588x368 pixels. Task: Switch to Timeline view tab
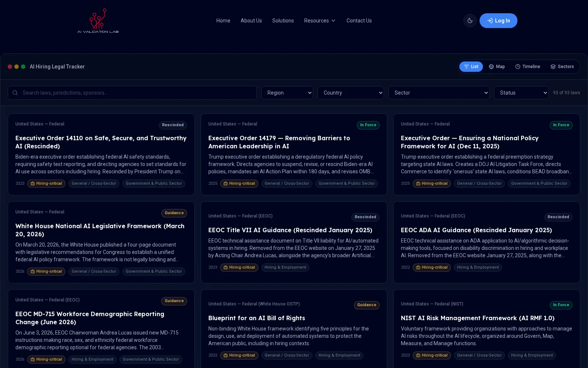click(x=528, y=67)
